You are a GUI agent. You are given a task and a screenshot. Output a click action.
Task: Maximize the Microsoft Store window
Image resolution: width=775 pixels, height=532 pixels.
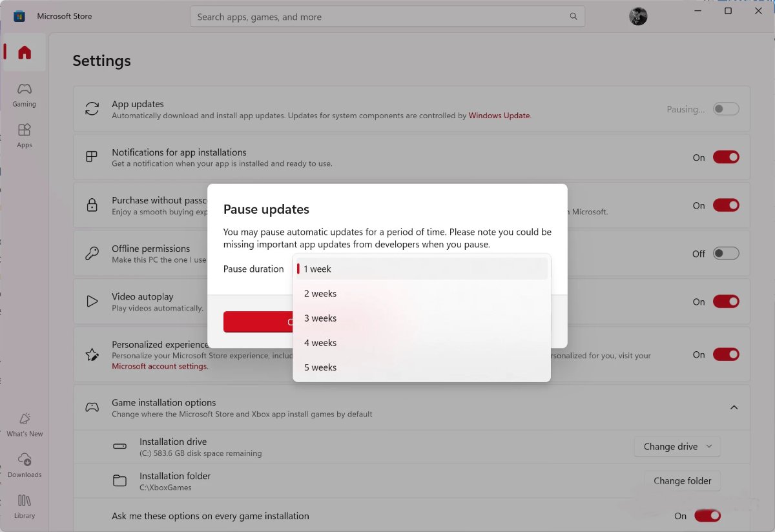[x=728, y=11]
